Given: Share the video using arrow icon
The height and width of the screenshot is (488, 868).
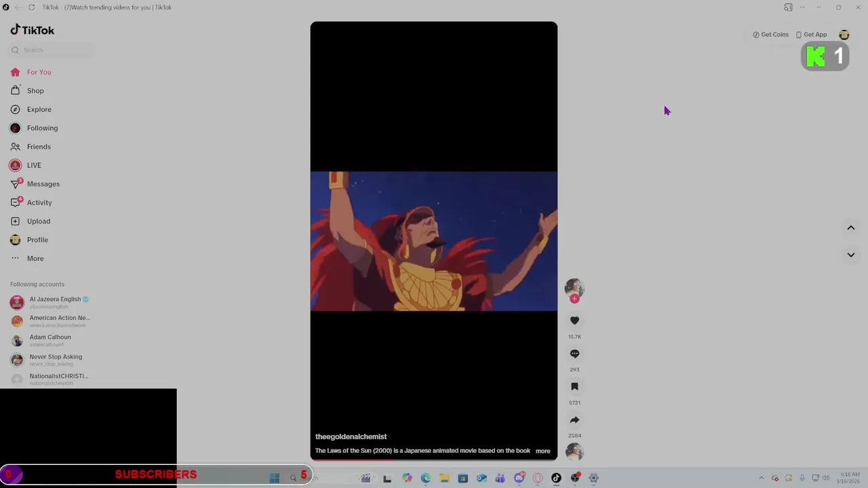Looking at the screenshot, I should click(x=574, y=420).
